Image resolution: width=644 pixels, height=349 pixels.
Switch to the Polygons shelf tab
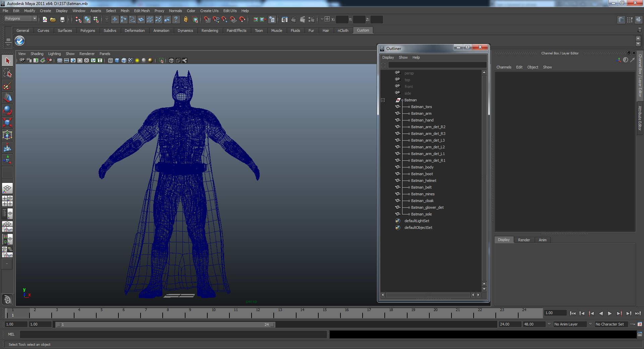[88, 31]
